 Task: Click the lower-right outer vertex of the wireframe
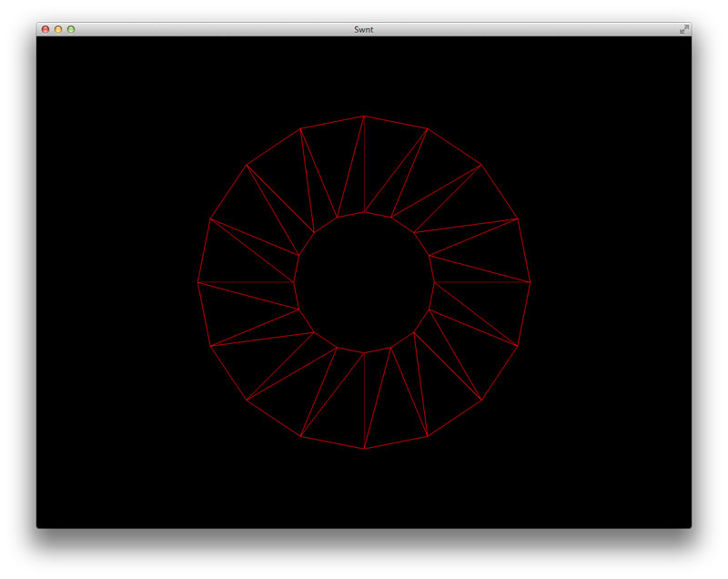pos(481,400)
